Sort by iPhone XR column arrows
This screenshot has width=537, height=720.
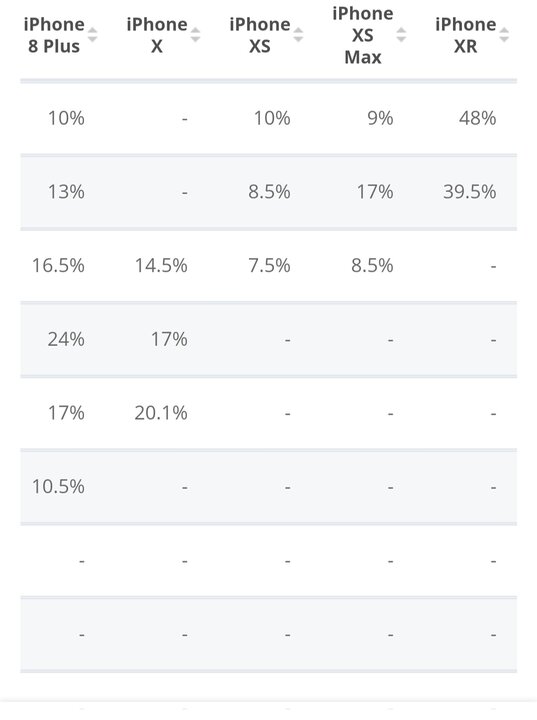pos(504,35)
